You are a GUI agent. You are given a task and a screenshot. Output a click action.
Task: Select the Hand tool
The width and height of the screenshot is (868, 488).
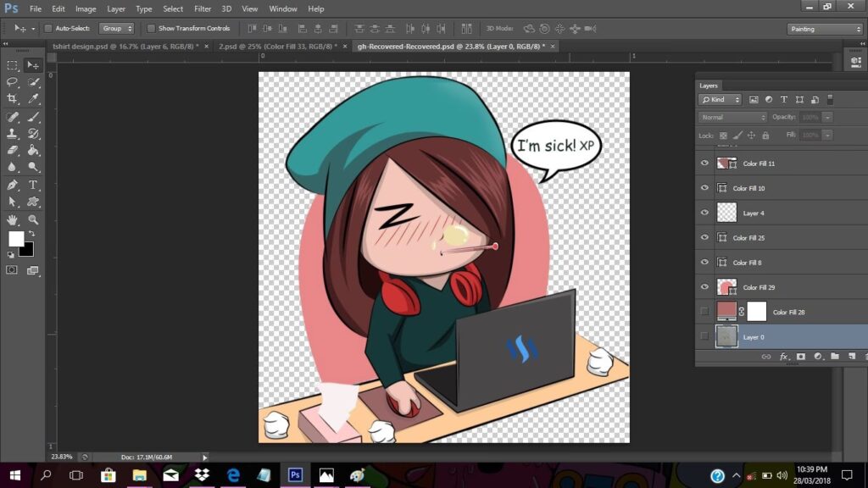13,219
